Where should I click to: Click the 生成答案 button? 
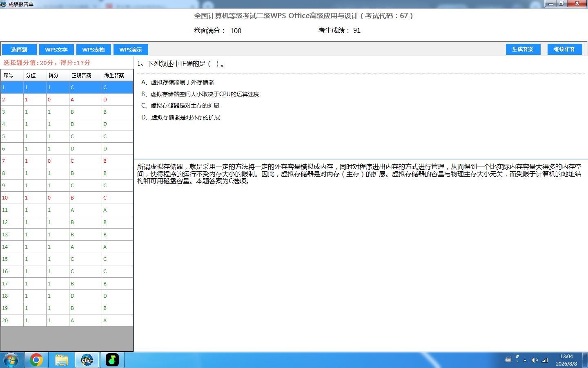coord(523,49)
